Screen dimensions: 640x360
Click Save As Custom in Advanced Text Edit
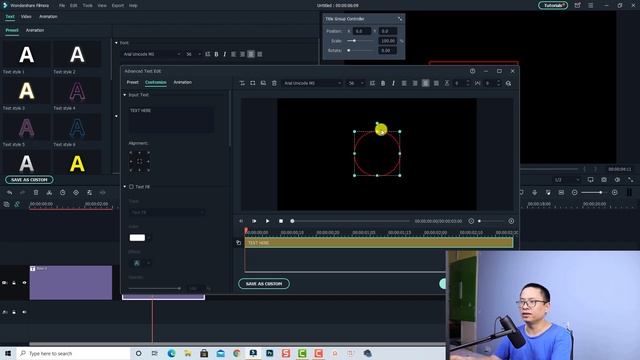click(x=264, y=284)
